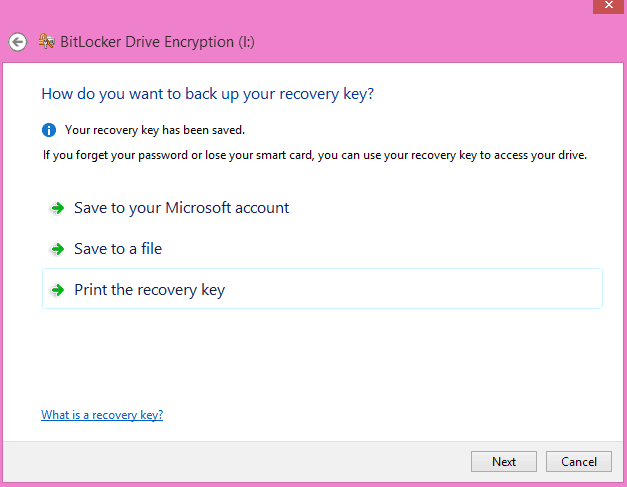Click BitLocker Drive Encryption (I:) title

tap(157, 42)
